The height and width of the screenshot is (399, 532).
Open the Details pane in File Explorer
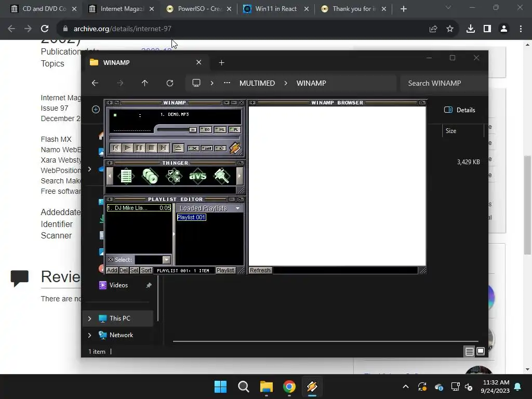[x=460, y=110]
